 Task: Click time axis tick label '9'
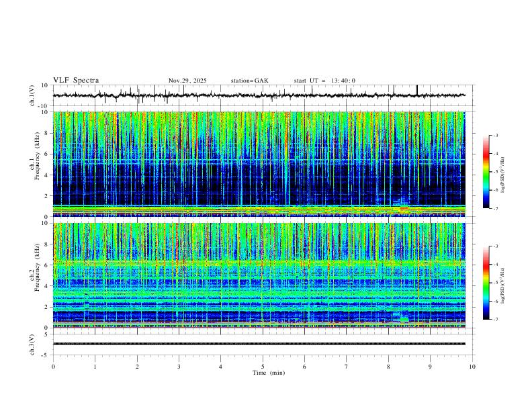[x=430, y=367]
